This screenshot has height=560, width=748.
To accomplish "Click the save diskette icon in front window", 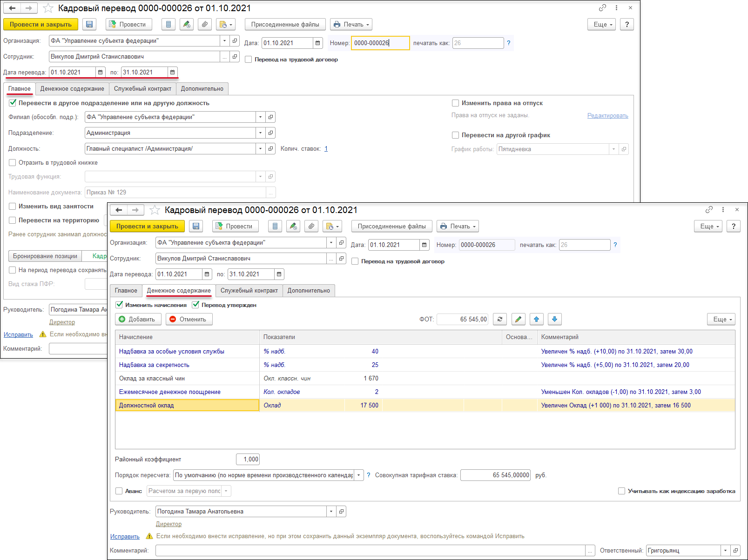I will point(196,226).
